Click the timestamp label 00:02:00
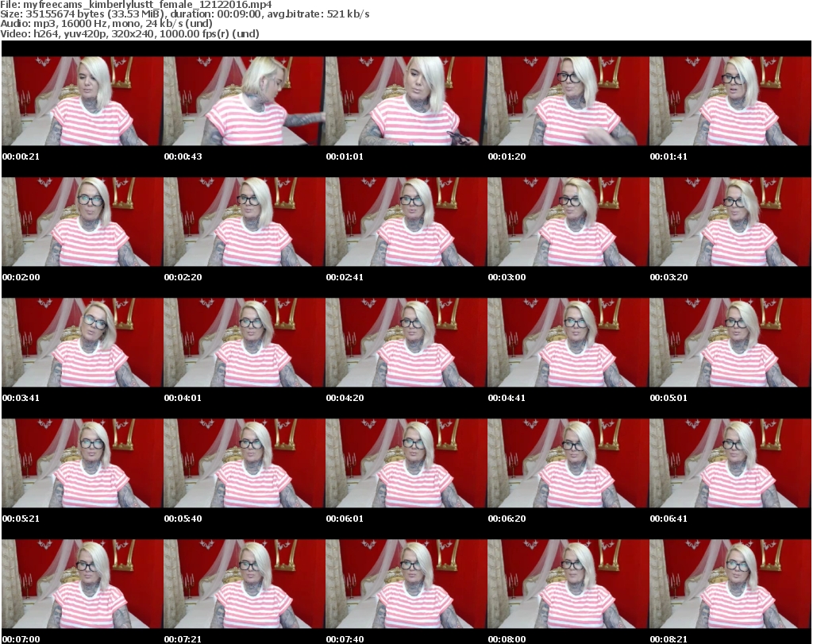Image resolution: width=813 pixels, height=644 pixels. pyautogui.click(x=21, y=277)
